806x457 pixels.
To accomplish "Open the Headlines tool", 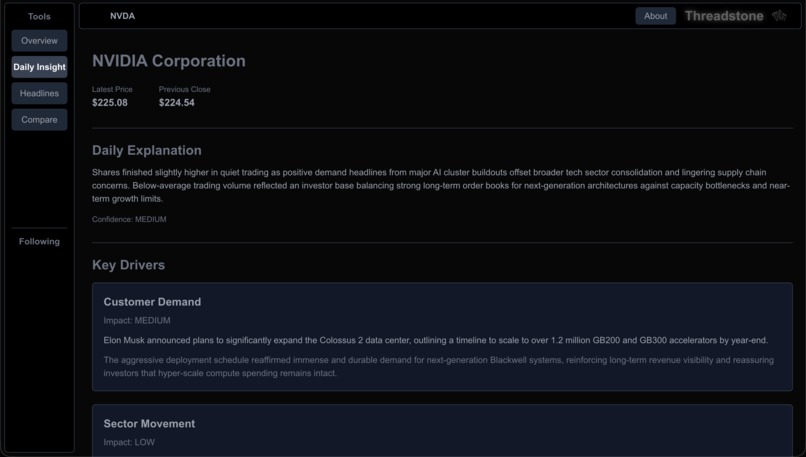I will coord(39,94).
